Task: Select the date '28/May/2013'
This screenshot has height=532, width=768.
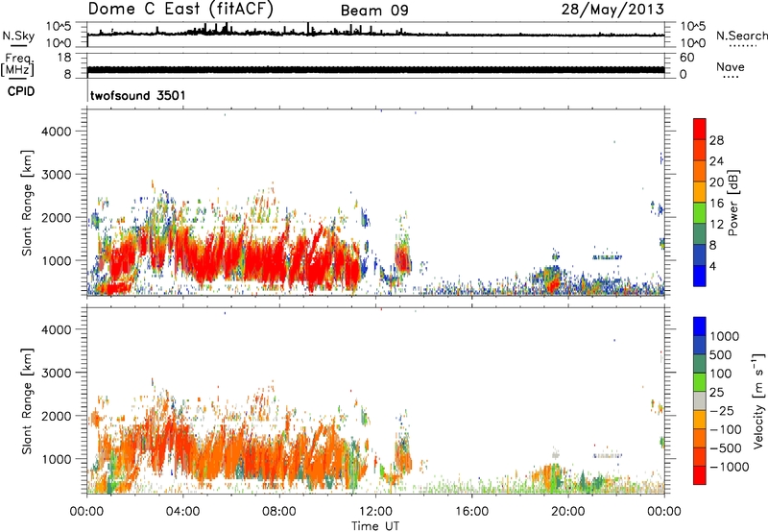Action: pos(612,10)
